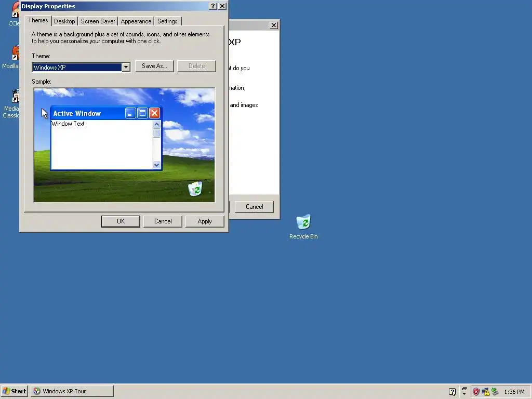
Task: Click the 1:36 PM clock
Action: click(514, 392)
